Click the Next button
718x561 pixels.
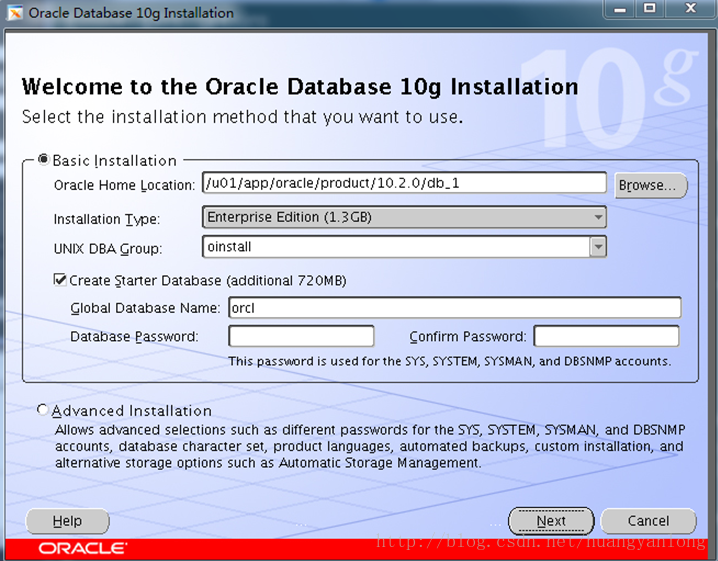click(551, 521)
